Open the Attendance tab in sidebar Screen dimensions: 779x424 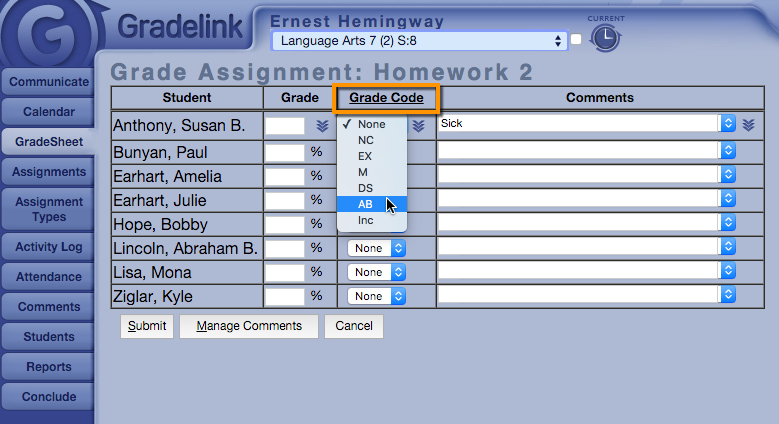[x=48, y=277]
